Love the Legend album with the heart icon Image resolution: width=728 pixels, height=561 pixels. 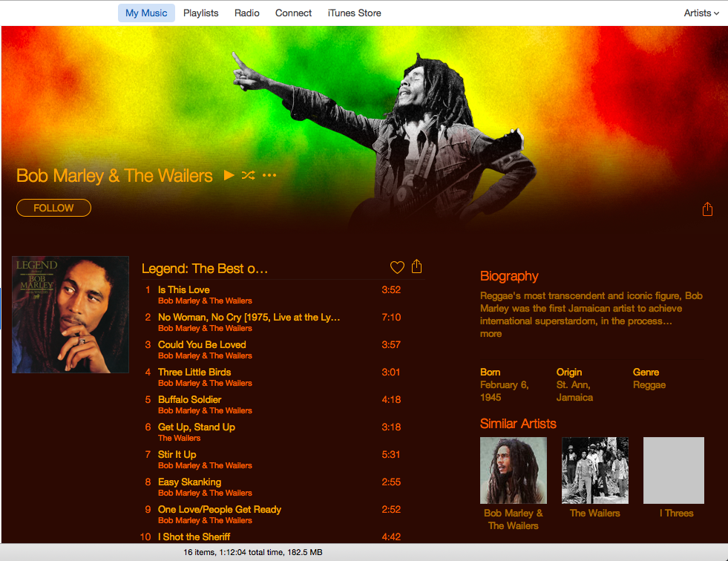tap(397, 267)
